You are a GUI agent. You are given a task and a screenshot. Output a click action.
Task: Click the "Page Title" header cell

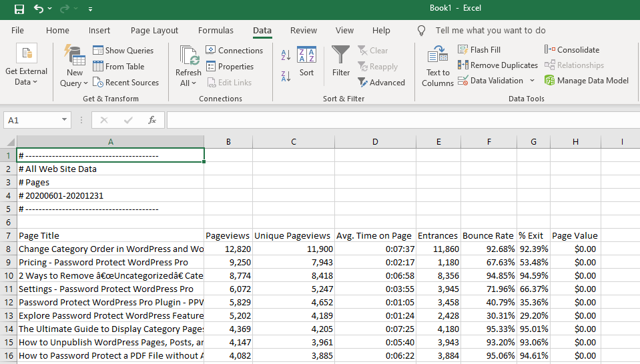point(110,235)
